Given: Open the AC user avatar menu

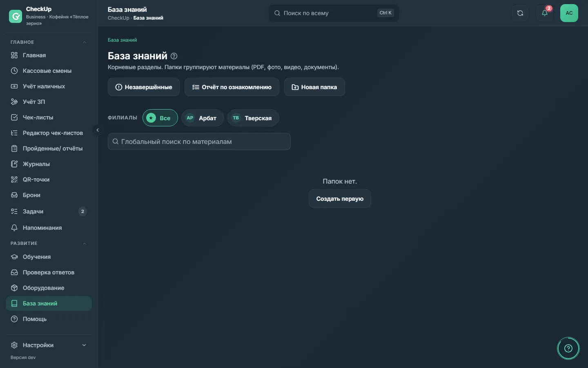Looking at the screenshot, I should pos(569,13).
